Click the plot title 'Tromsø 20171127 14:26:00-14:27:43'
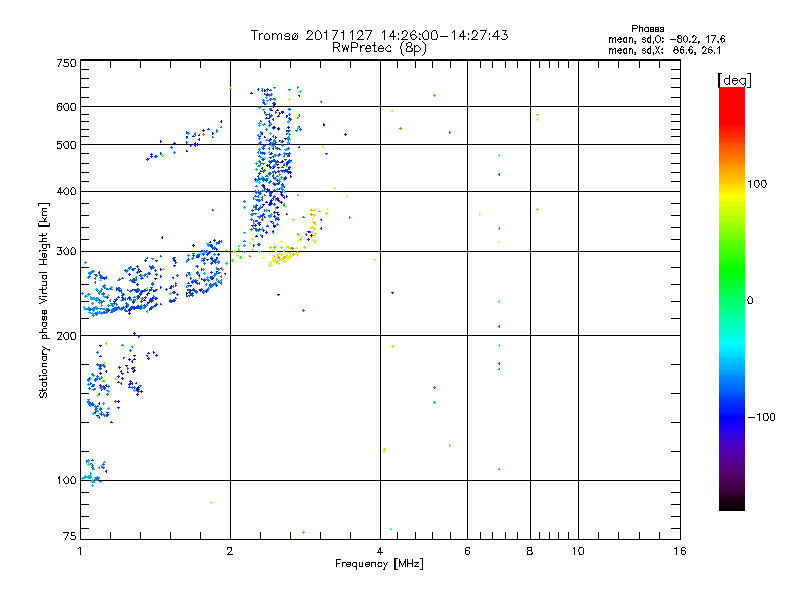This screenshot has width=800, height=600. tap(379, 35)
